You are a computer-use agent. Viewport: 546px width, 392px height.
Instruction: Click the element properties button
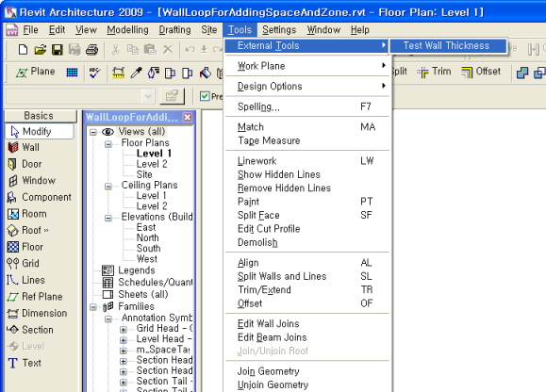[172, 96]
